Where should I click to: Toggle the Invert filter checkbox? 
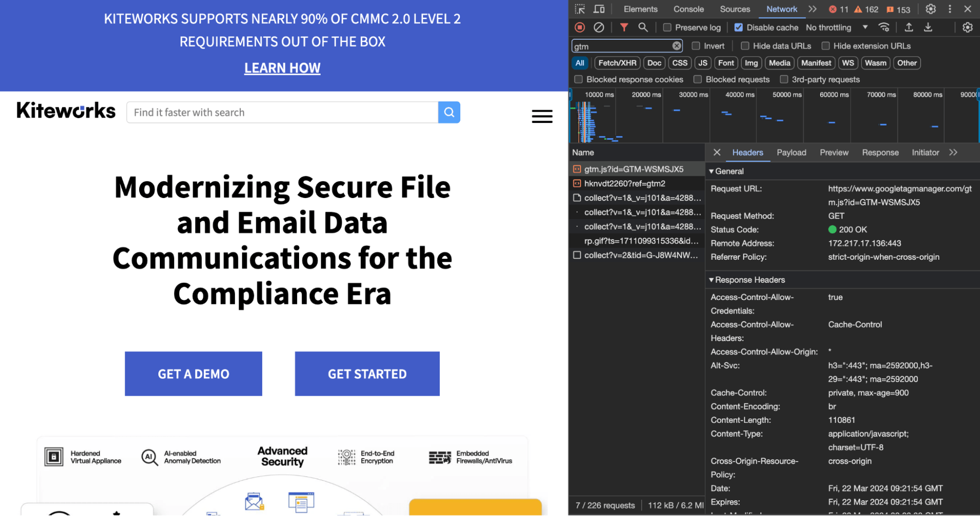pos(696,46)
